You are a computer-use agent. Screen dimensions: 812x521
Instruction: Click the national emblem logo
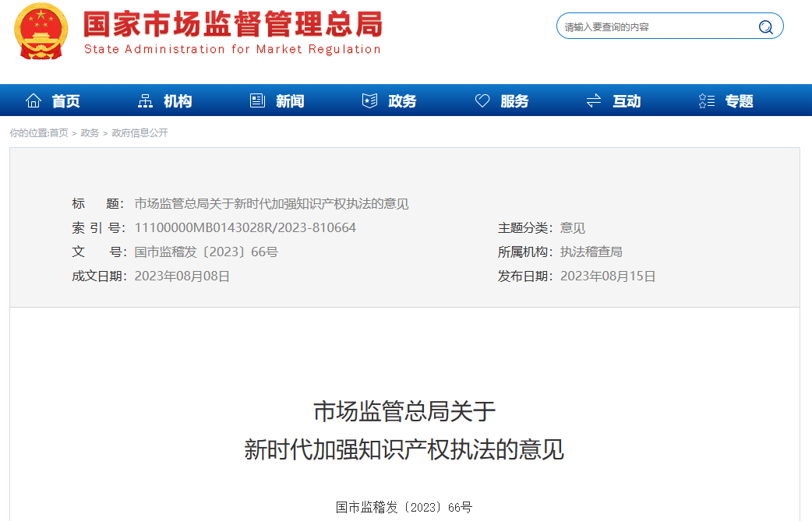[x=41, y=31]
